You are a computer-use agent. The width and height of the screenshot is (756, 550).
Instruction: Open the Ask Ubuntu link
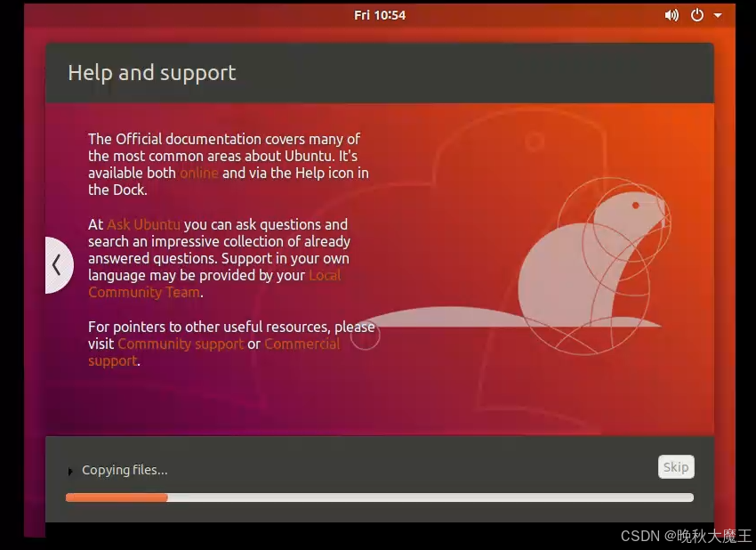pos(144,224)
